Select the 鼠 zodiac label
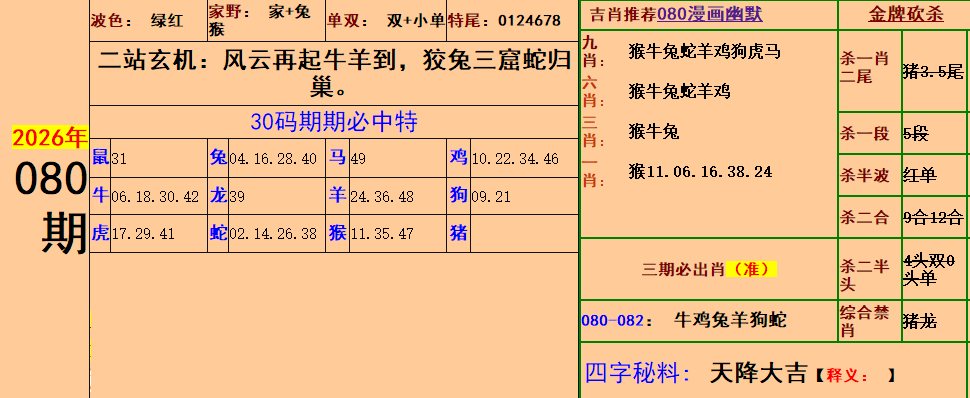970x398 pixels. [x=100, y=157]
